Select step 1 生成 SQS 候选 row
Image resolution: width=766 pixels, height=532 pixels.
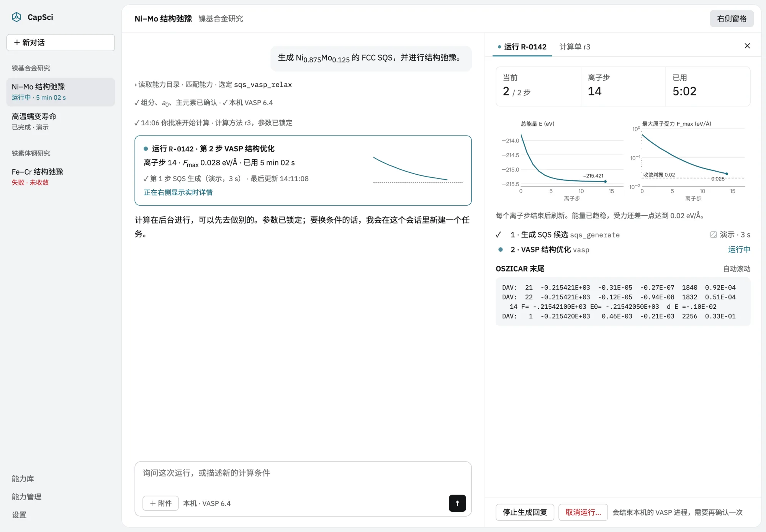pos(623,234)
